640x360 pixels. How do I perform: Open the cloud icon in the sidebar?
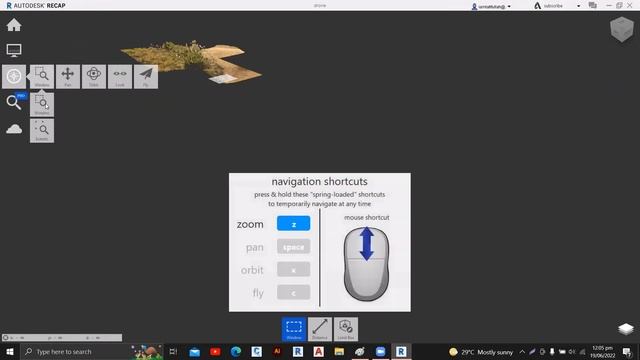tap(14, 129)
